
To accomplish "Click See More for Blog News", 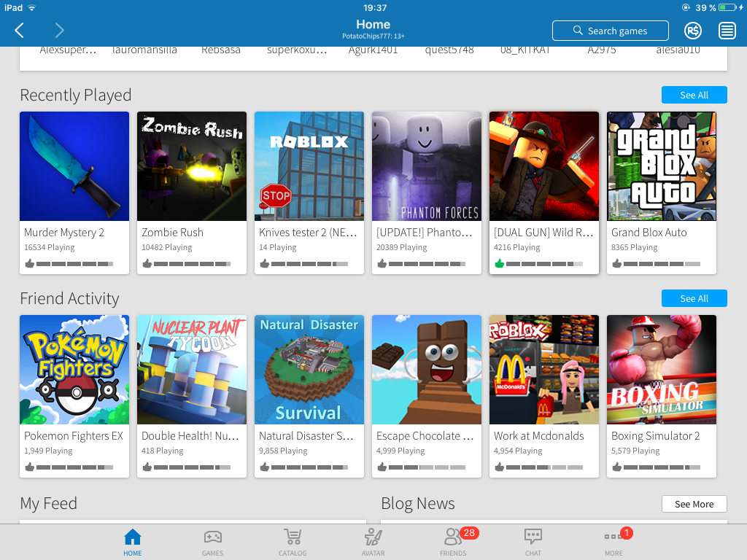I will click(694, 504).
